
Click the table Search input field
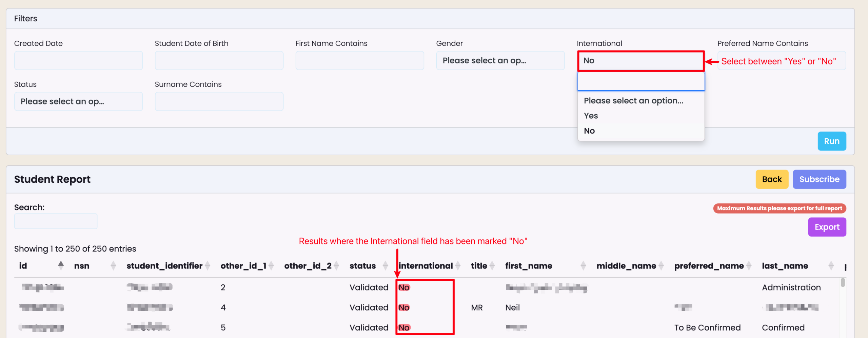pyautogui.click(x=56, y=221)
